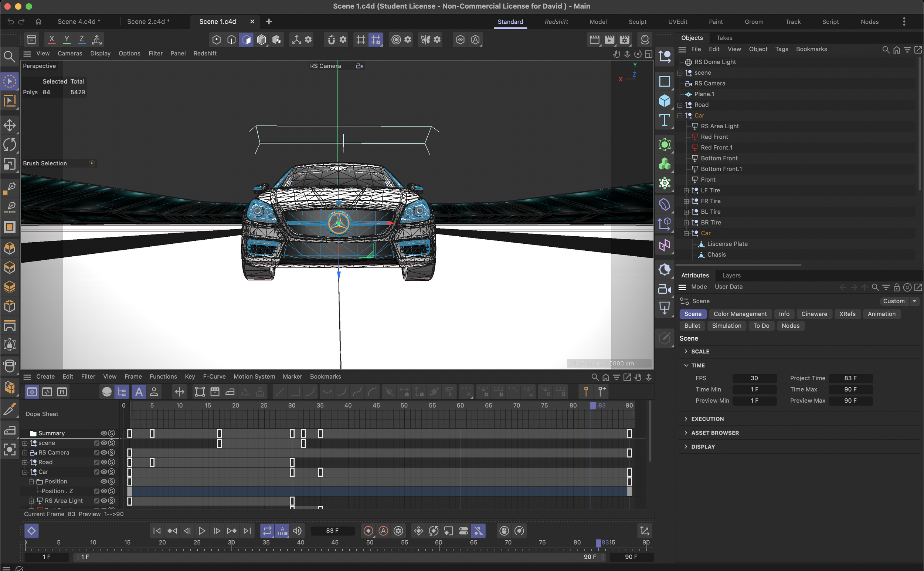Switch timeline to Dope Sheet mode icon
The height and width of the screenshot is (571, 924).
32,392
